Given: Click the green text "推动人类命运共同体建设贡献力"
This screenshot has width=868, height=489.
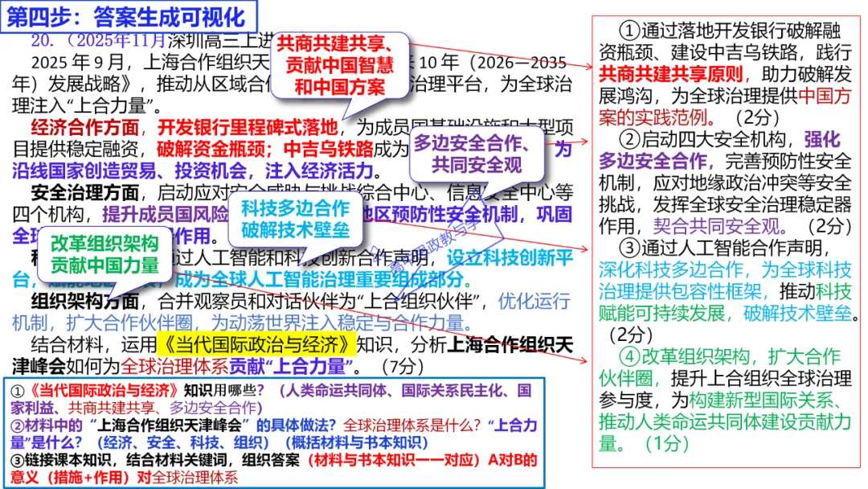Looking at the screenshot, I should [x=725, y=421].
